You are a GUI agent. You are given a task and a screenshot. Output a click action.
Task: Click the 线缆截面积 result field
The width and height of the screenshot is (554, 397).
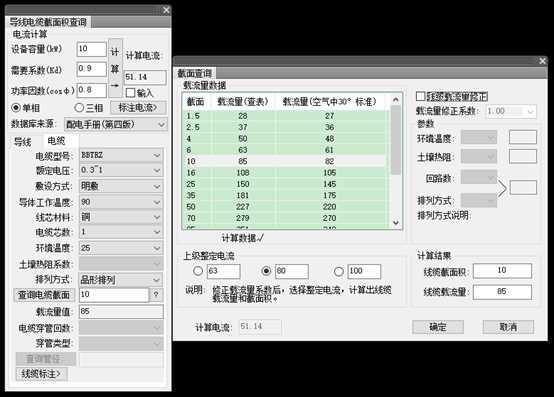tap(502, 271)
